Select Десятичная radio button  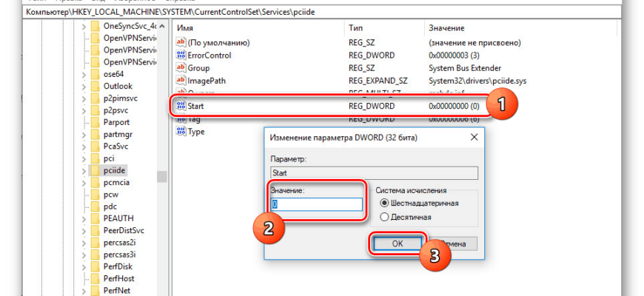pyautogui.click(x=384, y=217)
